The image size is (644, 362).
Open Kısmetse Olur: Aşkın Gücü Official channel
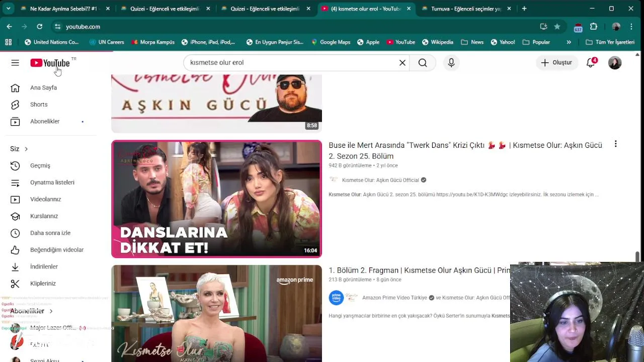tap(380, 180)
